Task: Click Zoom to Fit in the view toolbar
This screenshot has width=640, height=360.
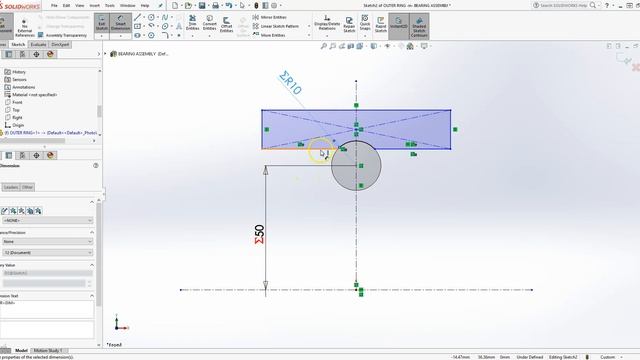Action: click(324, 46)
